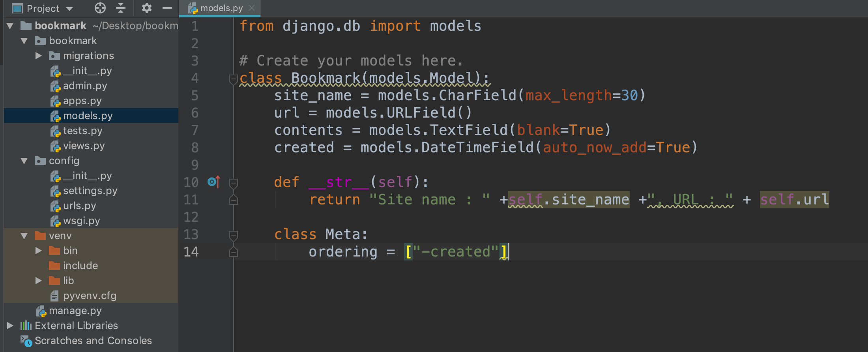
Task: Collapse the inner bookmark app folder
Action: click(x=24, y=41)
